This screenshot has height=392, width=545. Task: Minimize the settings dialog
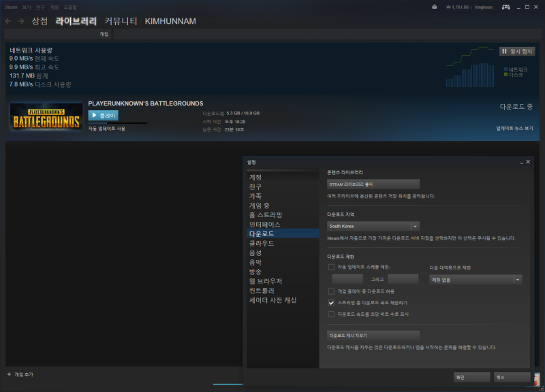pos(521,163)
